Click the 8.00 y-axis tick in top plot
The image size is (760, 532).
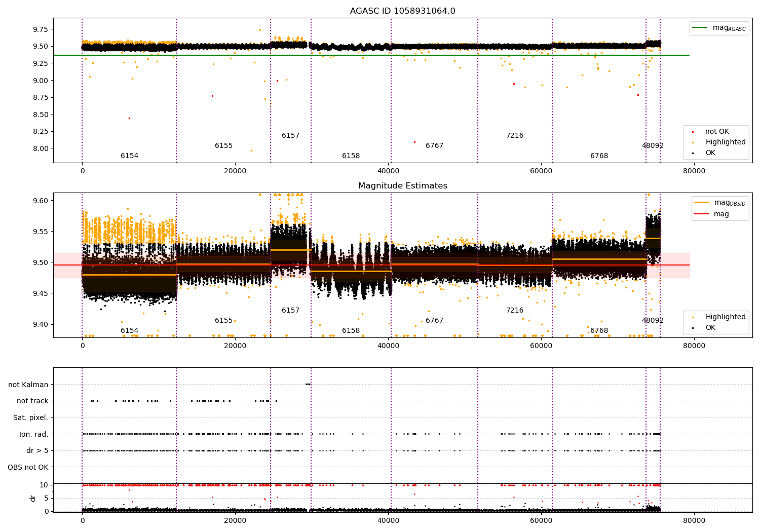[x=40, y=148]
